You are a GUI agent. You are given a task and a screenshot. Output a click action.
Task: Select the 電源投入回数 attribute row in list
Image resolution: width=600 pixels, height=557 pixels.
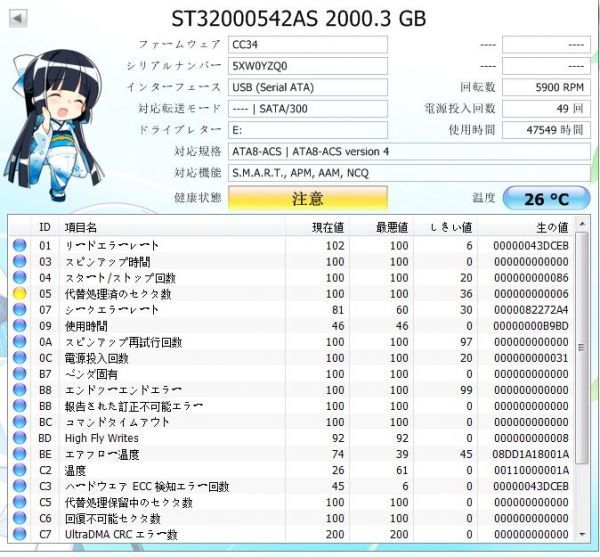tap(291, 358)
